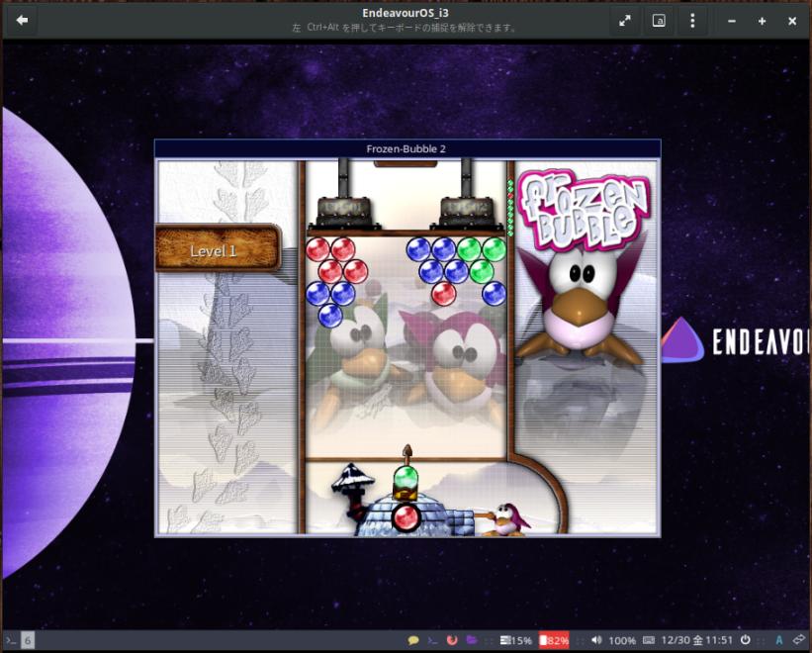Image resolution: width=812 pixels, height=653 pixels.
Task: Click the green bubble loaded in the launcher
Action: pos(406,478)
